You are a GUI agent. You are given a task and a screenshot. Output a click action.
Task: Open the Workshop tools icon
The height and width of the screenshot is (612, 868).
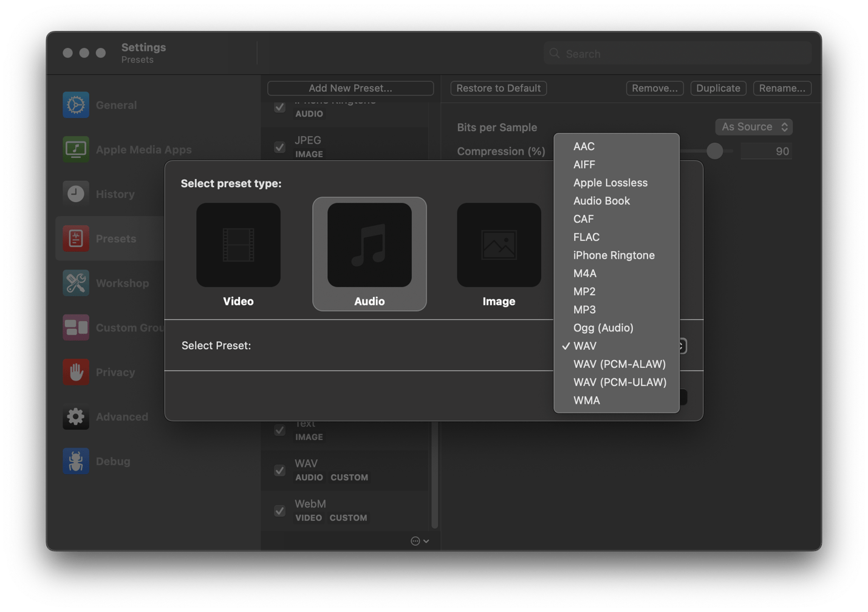click(x=75, y=282)
